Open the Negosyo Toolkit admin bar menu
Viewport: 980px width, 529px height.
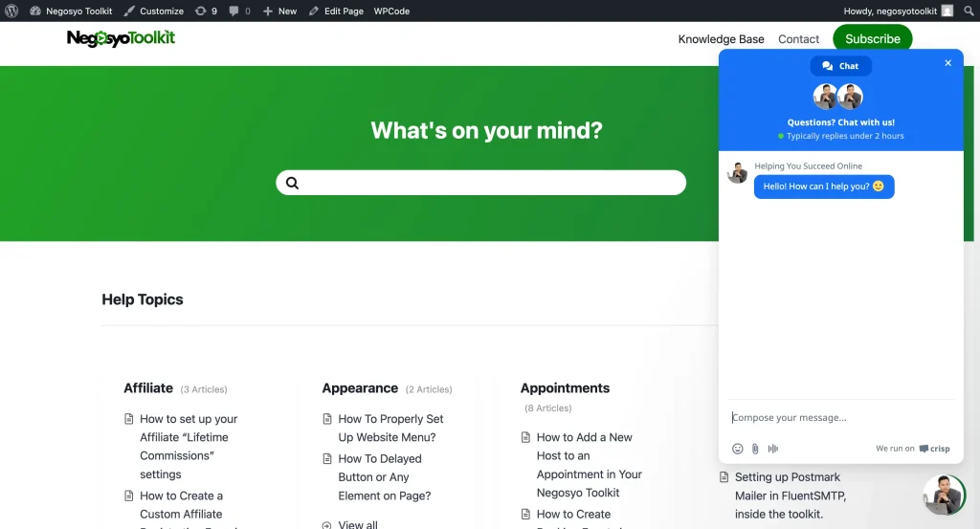[x=71, y=11]
